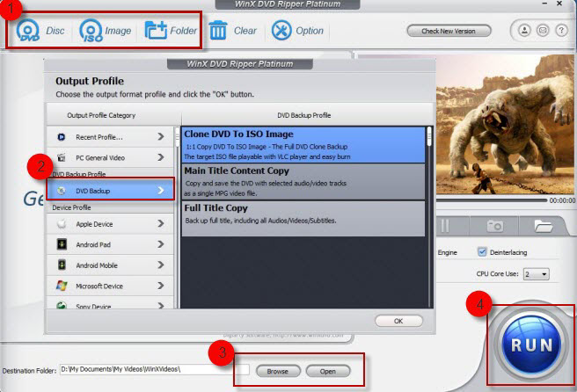Screen dimensions: 577x392
Task: Expand the PC General Video arrow
Action: [161, 157]
